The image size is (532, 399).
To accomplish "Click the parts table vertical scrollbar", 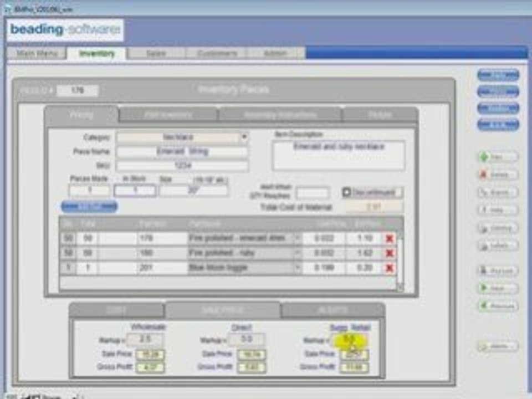I will pos(400,260).
